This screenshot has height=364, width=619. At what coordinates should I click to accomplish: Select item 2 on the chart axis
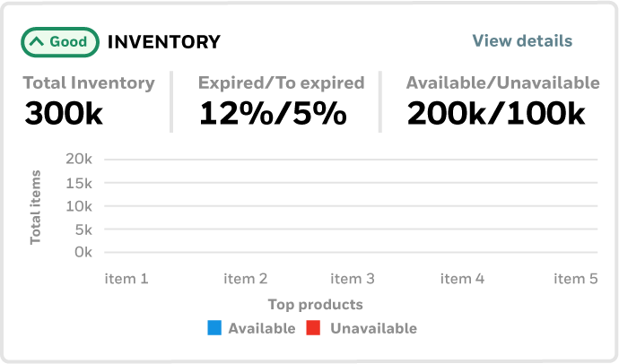245,279
